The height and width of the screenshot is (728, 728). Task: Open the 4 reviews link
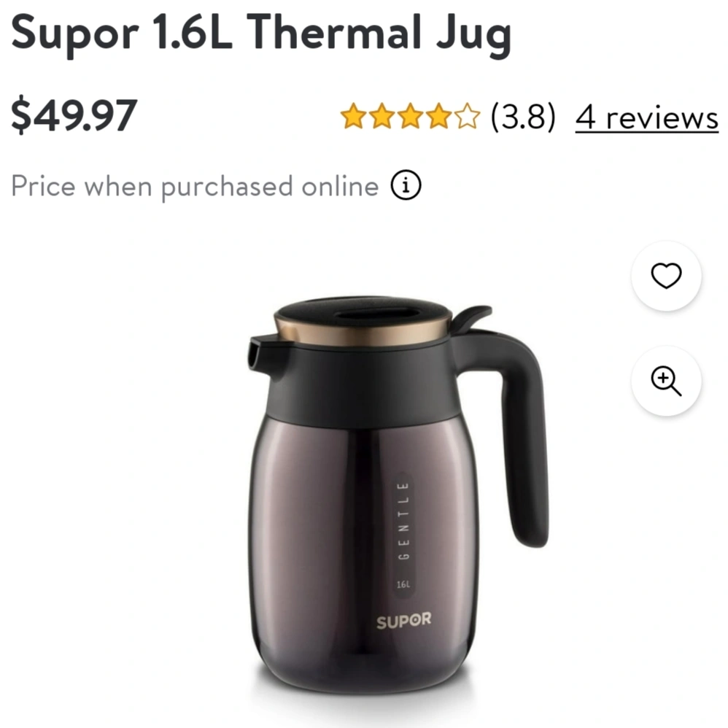(x=647, y=118)
